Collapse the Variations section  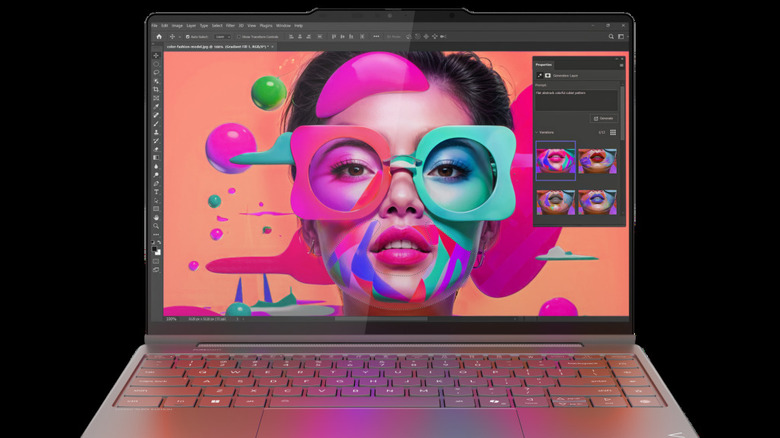[537, 132]
